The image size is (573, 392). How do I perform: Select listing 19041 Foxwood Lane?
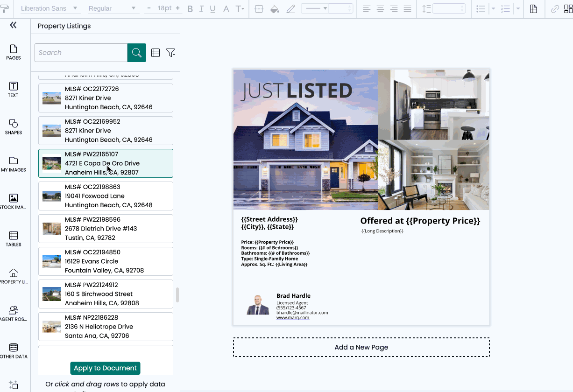pyautogui.click(x=106, y=196)
